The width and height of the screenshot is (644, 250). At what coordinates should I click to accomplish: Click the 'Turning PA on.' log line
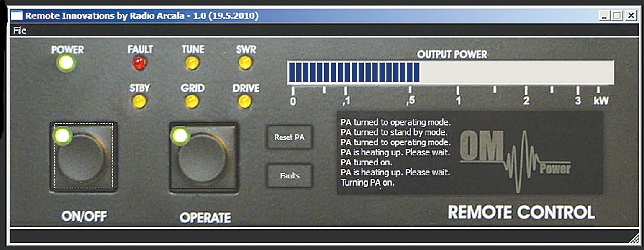368,183
